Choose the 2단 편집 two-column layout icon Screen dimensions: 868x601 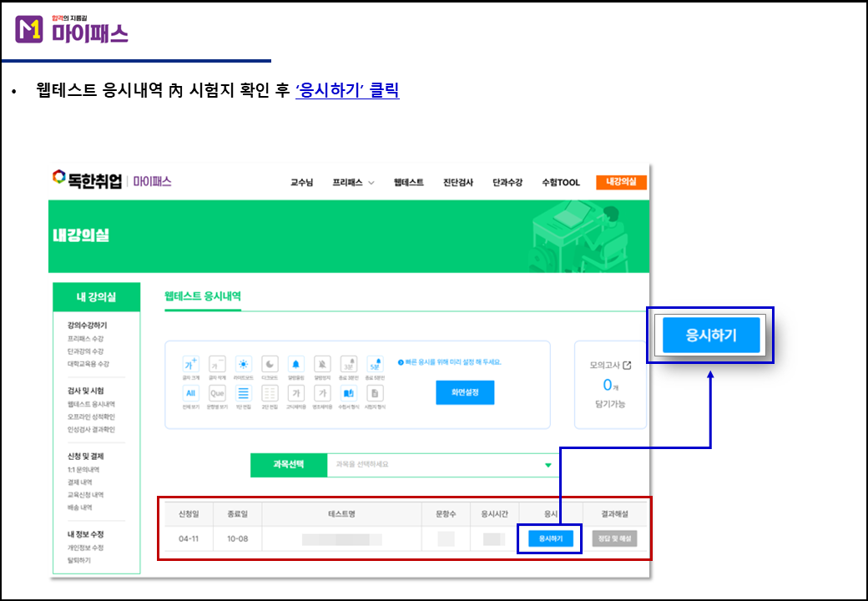coord(270,393)
